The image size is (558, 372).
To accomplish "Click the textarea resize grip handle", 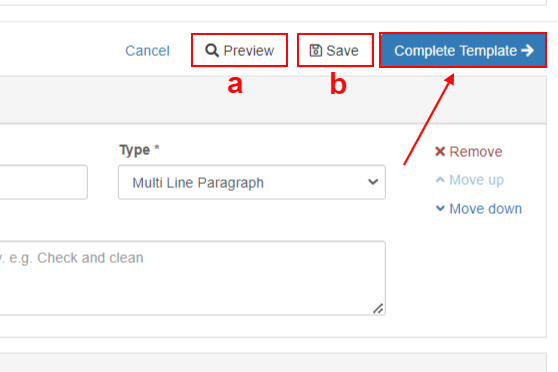I will 378,309.
